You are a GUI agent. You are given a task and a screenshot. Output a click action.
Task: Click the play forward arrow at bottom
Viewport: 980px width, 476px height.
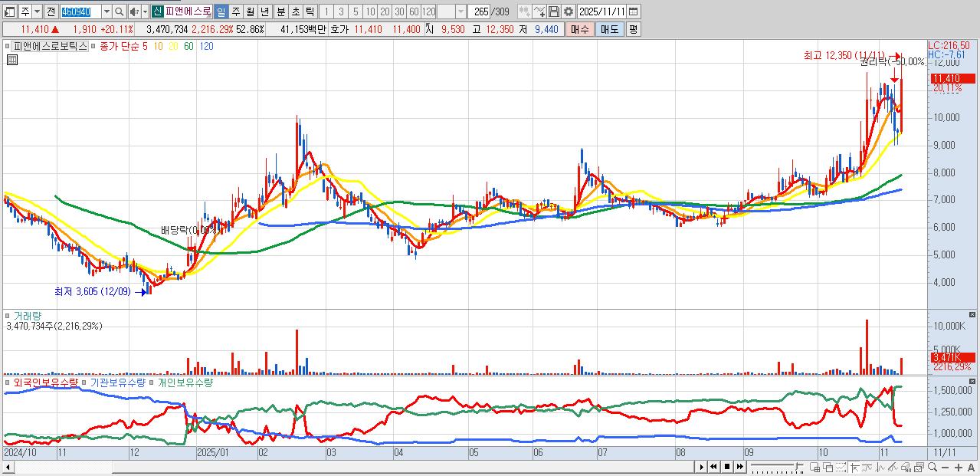(701, 467)
